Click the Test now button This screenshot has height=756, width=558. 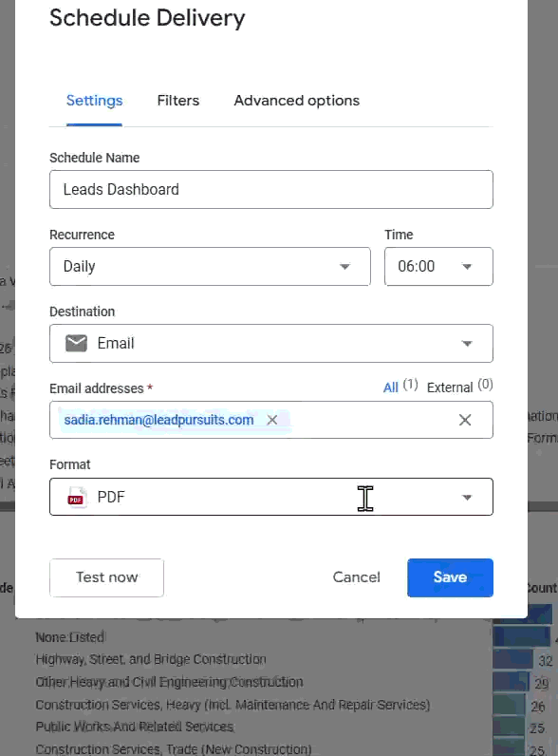pos(106,577)
